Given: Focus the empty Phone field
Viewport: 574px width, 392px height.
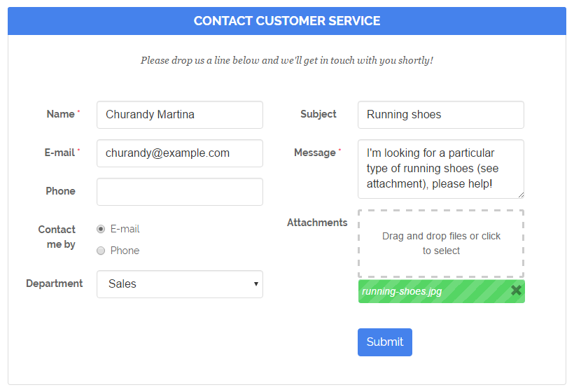Looking at the screenshot, I should click(x=180, y=192).
